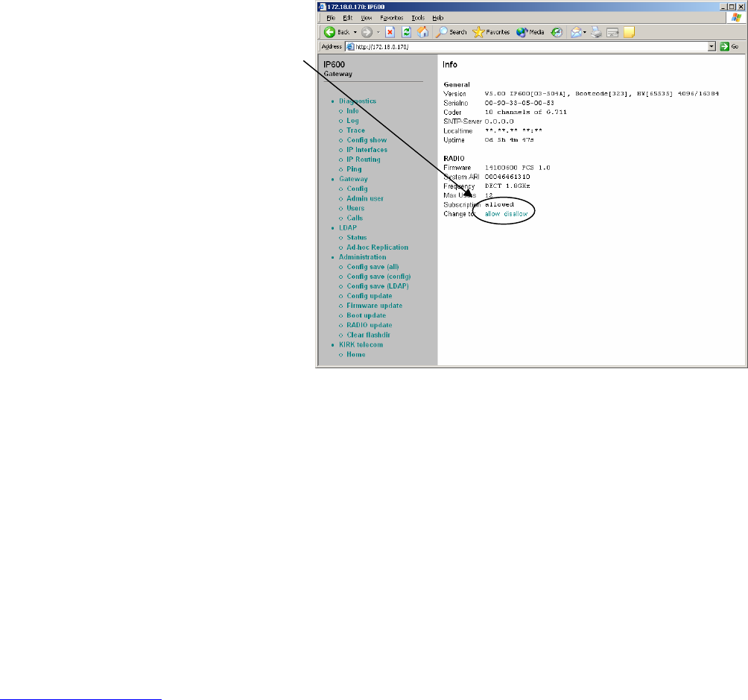Click the History clock icon

[557, 32]
